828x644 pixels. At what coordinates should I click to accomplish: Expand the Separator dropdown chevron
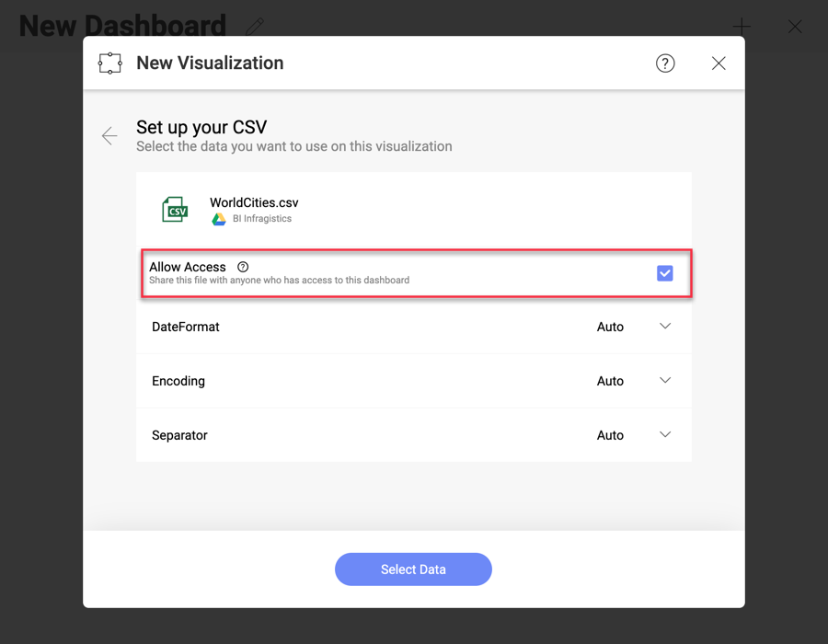coord(665,434)
